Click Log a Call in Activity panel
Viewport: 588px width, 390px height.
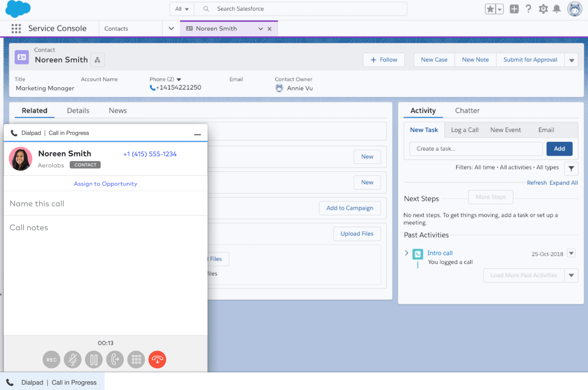coord(465,130)
